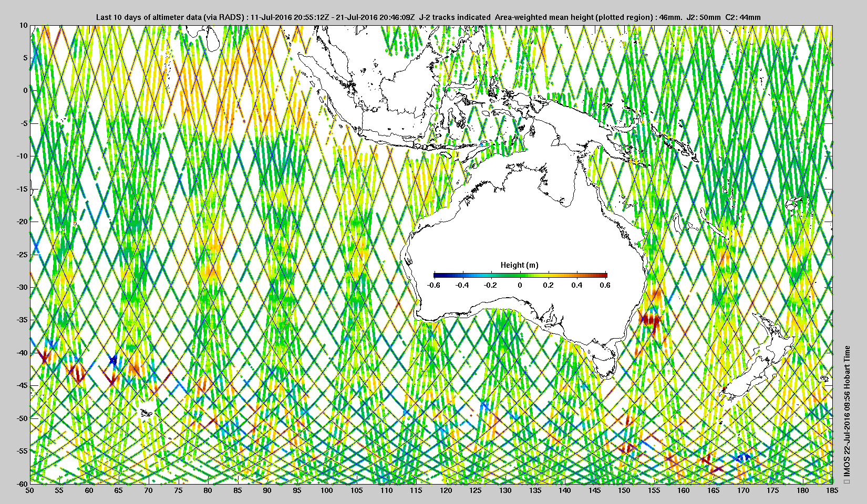Click the longitude axis label "60" at the bottom
This screenshot has width=867, height=504.
(89, 490)
